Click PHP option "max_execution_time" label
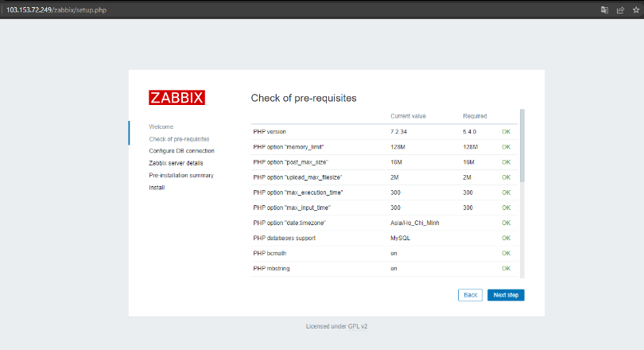644x350 pixels. coord(298,192)
